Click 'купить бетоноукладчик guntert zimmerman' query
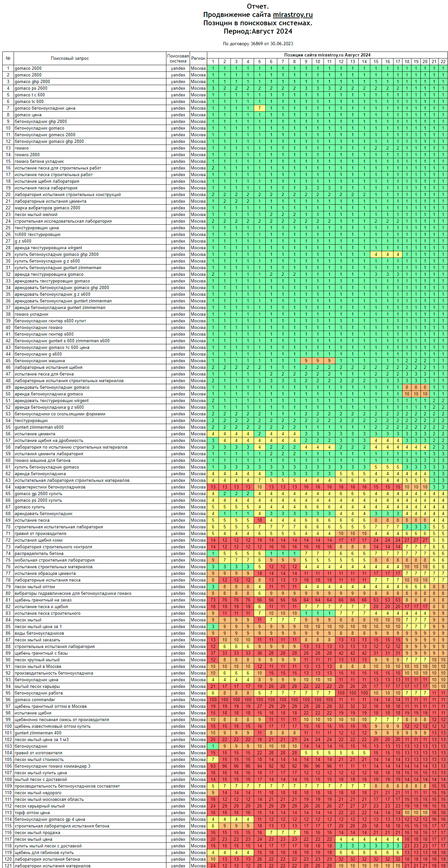448x868 pixels. pyautogui.click(x=58, y=268)
